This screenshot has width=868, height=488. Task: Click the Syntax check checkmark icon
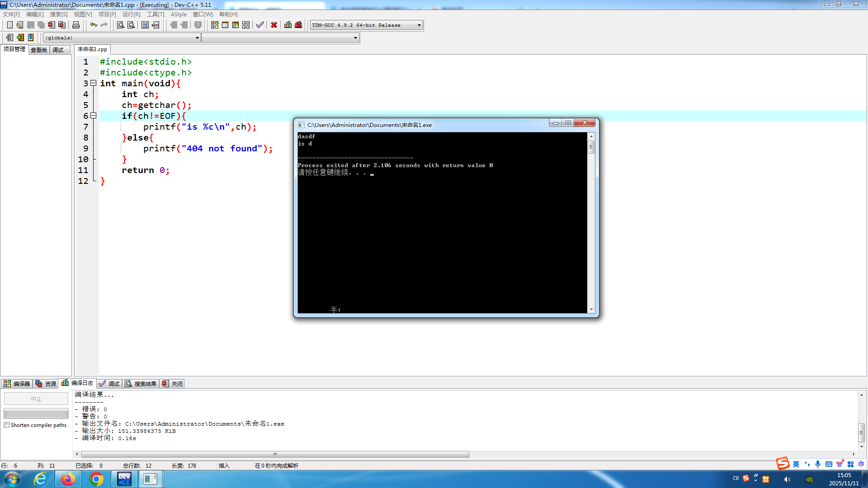[259, 25]
